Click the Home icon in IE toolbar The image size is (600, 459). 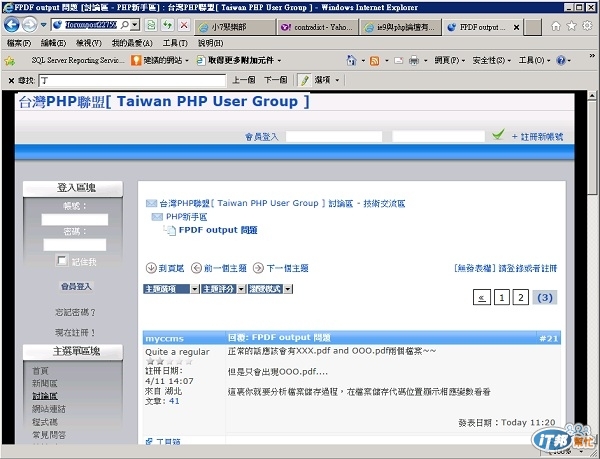coord(556,26)
